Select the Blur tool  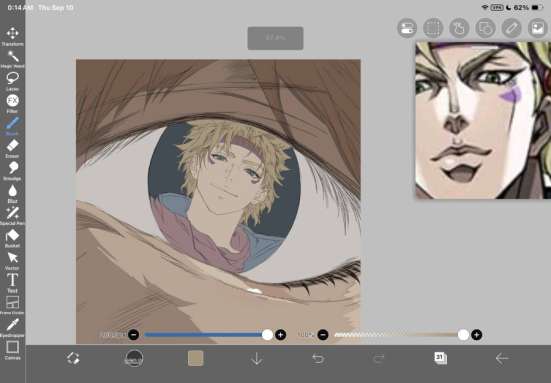tap(12, 193)
